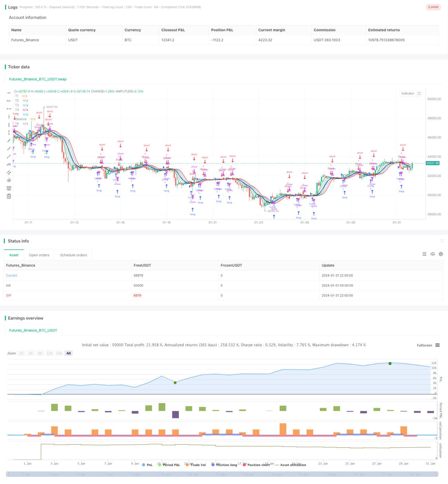This screenshot has width=448, height=484.
Task: Switch to the Open orders tab
Action: pyautogui.click(x=39, y=255)
